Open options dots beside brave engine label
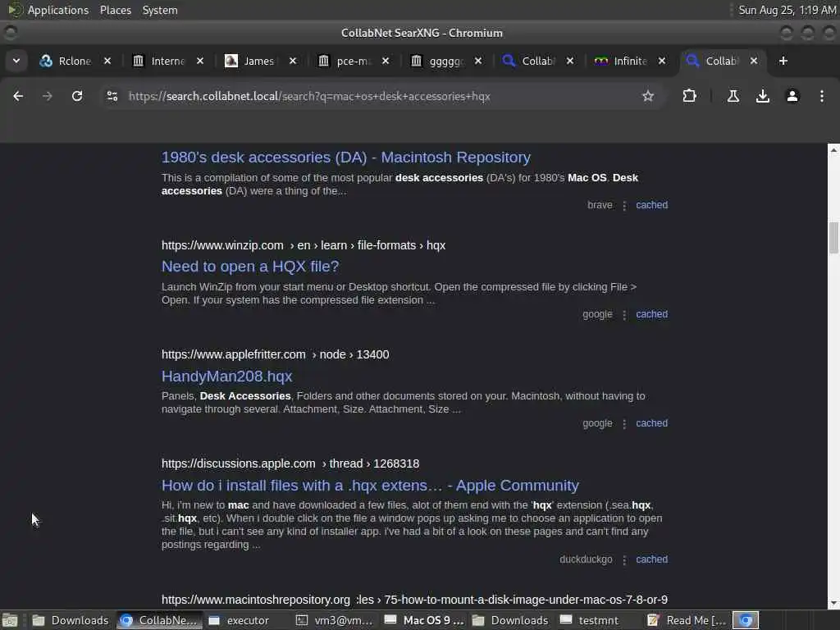840x630 pixels. pos(624,206)
